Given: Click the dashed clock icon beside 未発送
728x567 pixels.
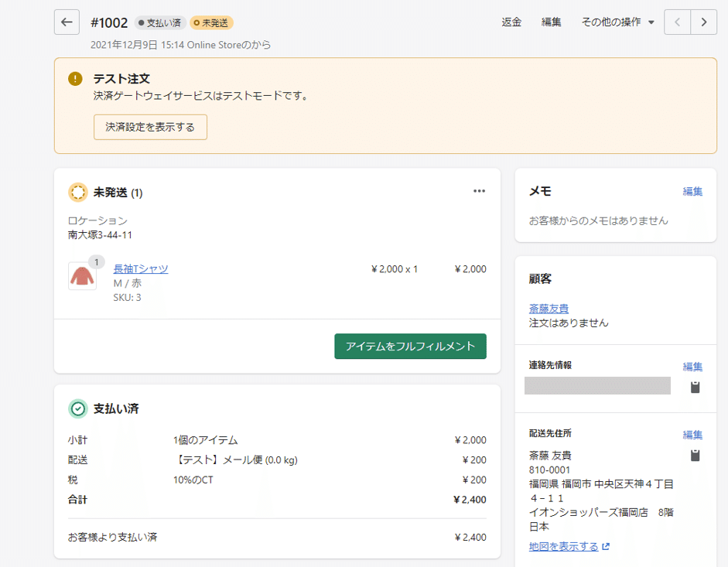Looking at the screenshot, I should pyautogui.click(x=77, y=191).
